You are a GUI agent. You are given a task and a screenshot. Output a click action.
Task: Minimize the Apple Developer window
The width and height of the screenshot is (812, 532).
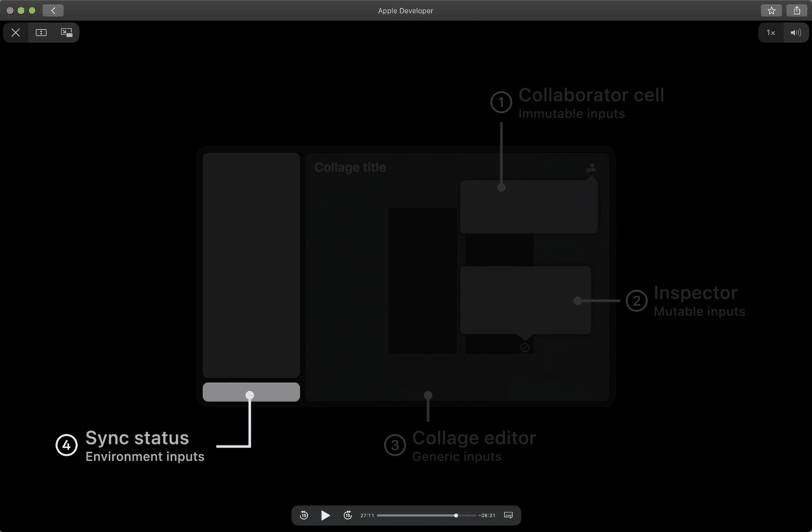(21, 10)
